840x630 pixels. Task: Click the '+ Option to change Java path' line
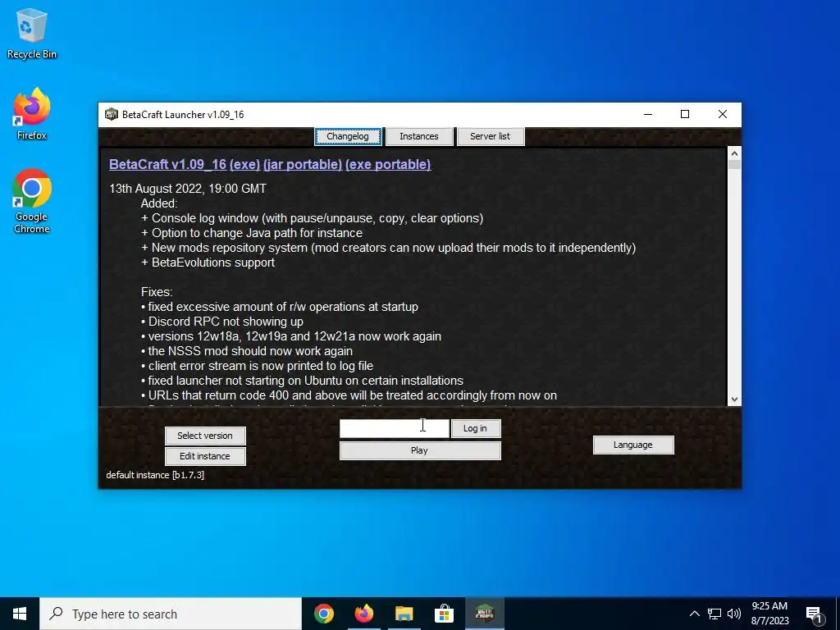(x=252, y=233)
